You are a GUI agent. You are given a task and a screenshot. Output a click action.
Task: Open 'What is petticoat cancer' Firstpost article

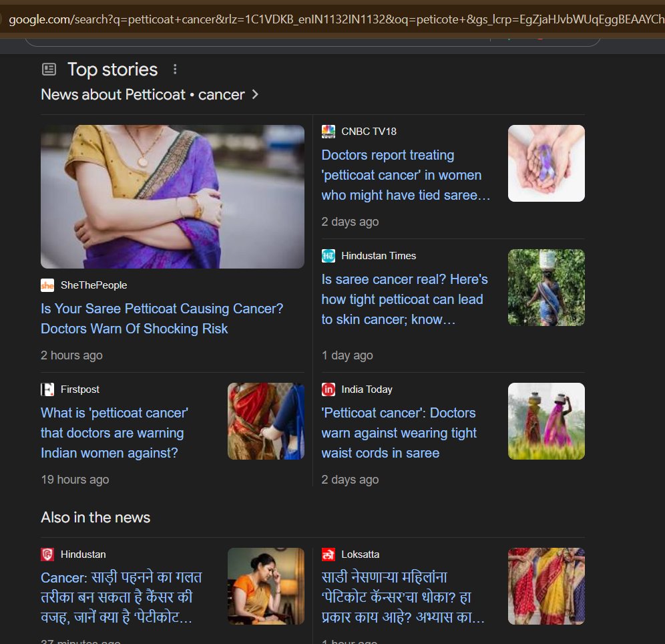(x=115, y=433)
